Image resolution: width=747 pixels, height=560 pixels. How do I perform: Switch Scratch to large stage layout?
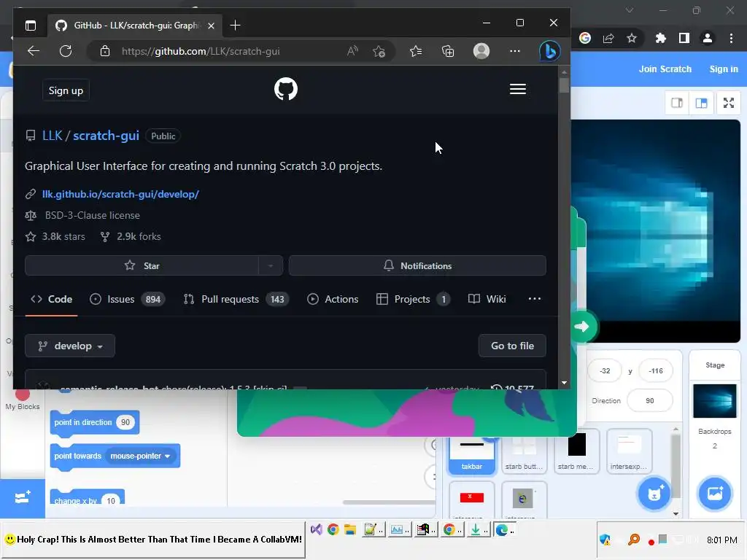tap(701, 103)
